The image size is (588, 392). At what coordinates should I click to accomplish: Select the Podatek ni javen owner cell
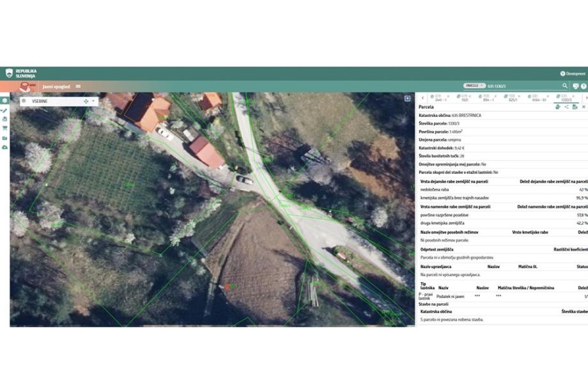tap(451, 296)
